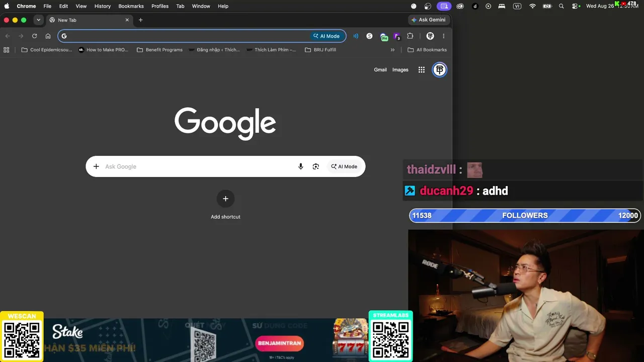Click the Ask Gemini button
The height and width of the screenshot is (362, 644).
[428, 20]
